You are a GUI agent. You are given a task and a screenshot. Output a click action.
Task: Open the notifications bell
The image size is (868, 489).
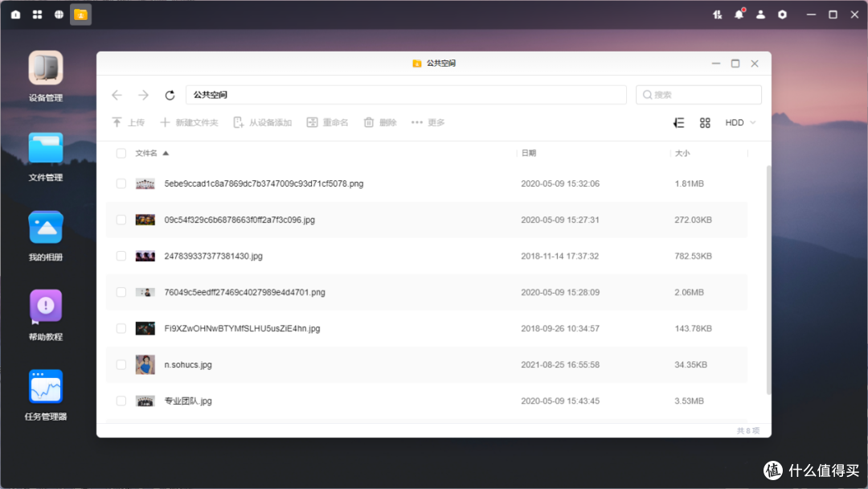point(739,14)
